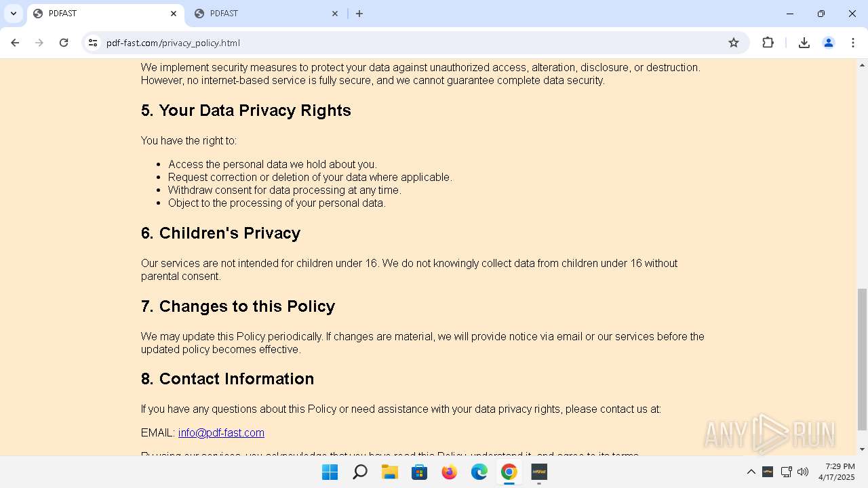Open the info@pdf-fast.com email link
Image resolution: width=868 pixels, height=488 pixels.
click(x=221, y=432)
